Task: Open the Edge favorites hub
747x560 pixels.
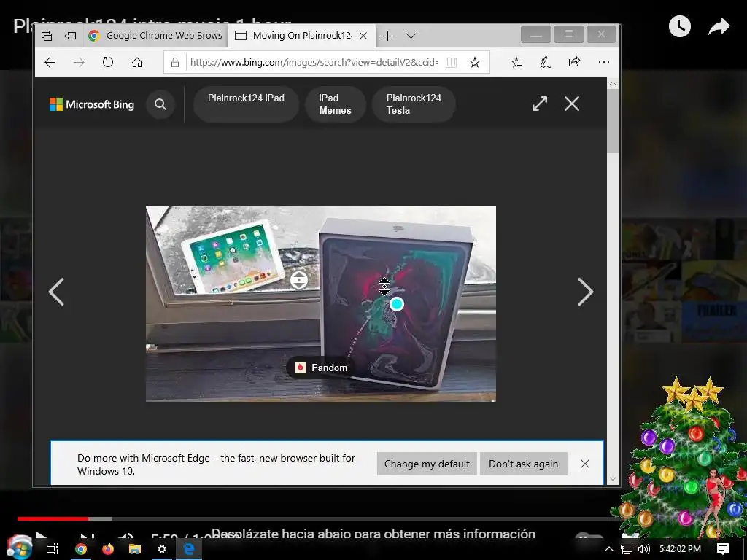Action: 517,63
